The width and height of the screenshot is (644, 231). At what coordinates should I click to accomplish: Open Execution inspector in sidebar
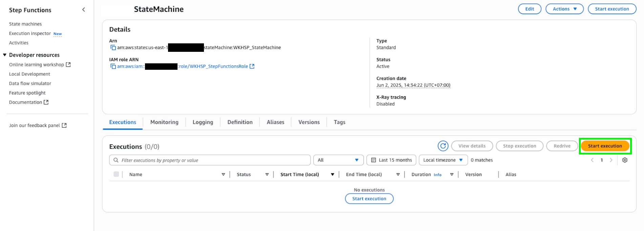[x=30, y=34]
